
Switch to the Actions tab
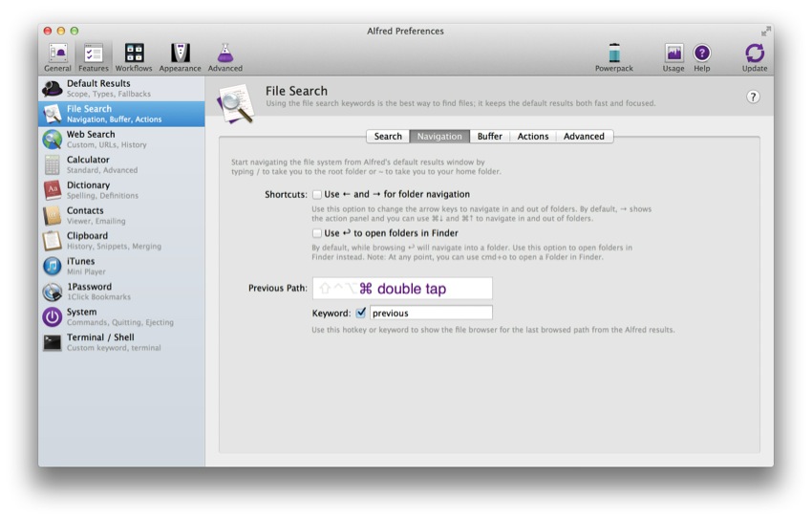[533, 137]
